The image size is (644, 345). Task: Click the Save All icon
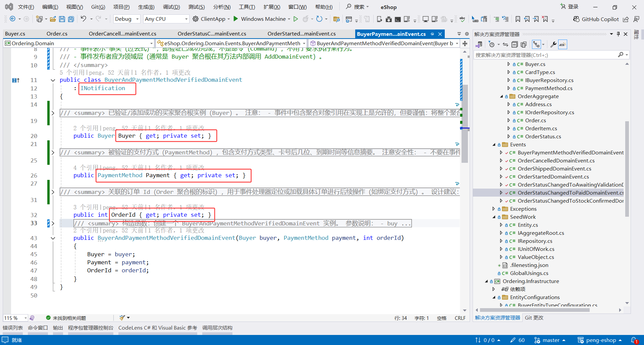point(71,19)
